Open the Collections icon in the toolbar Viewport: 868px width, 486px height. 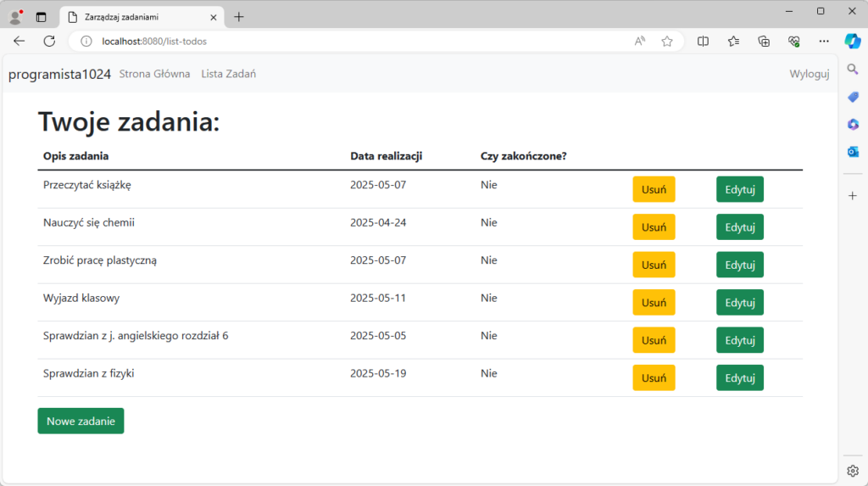point(764,41)
